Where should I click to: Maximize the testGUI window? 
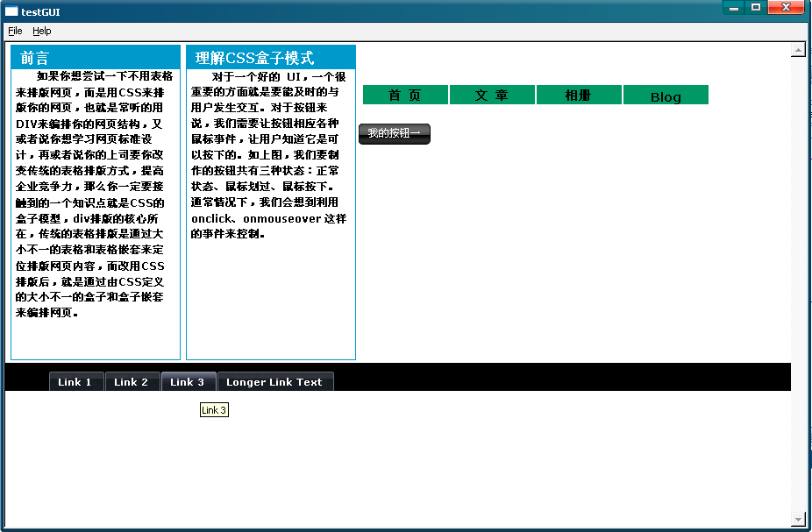point(756,7)
